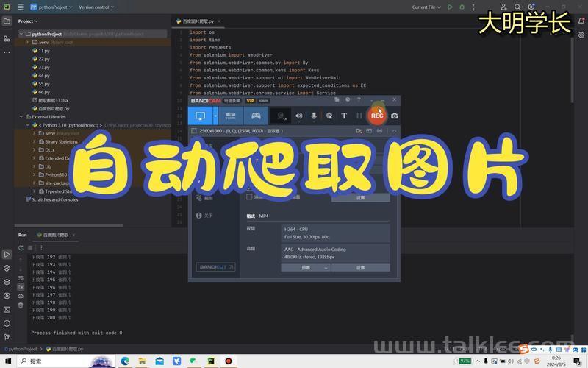Click the red REC button

(x=377, y=116)
